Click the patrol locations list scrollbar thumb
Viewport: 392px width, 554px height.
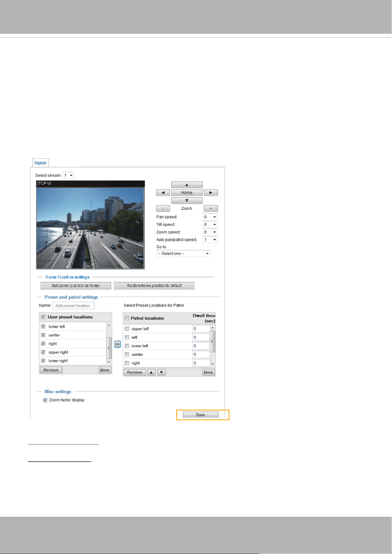pyautogui.click(x=213, y=342)
